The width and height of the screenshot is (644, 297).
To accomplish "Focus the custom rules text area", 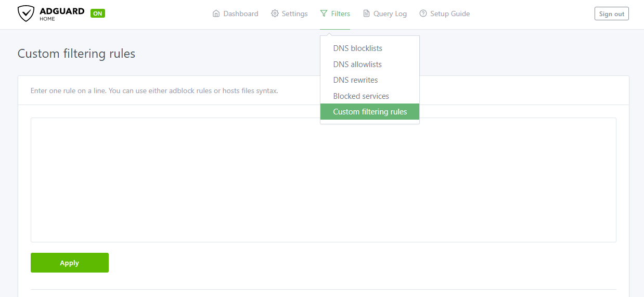I will pos(323,179).
